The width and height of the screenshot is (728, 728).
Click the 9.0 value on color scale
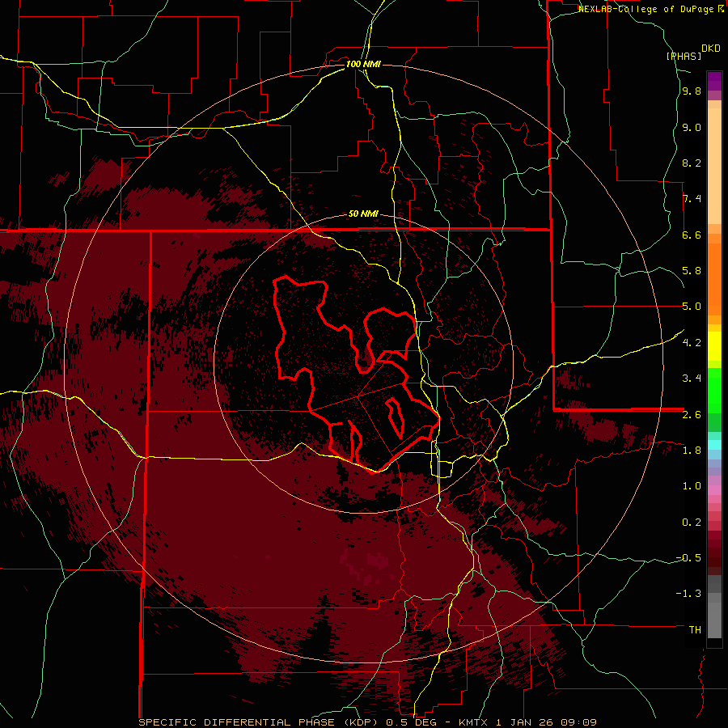692,128
